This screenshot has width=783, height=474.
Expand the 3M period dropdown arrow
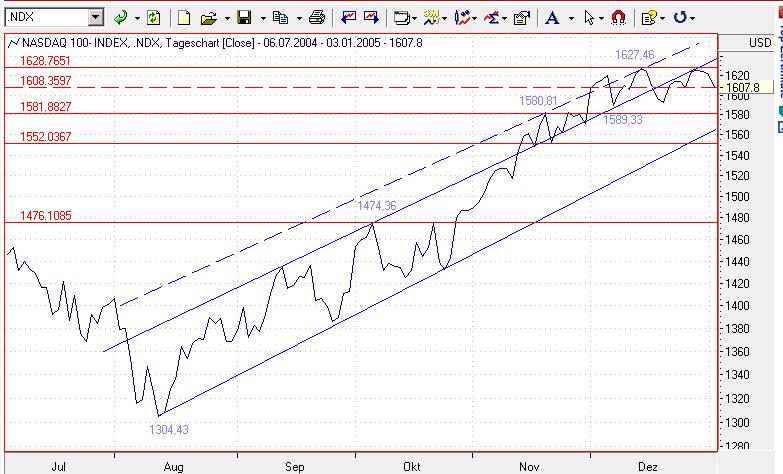click(444, 19)
